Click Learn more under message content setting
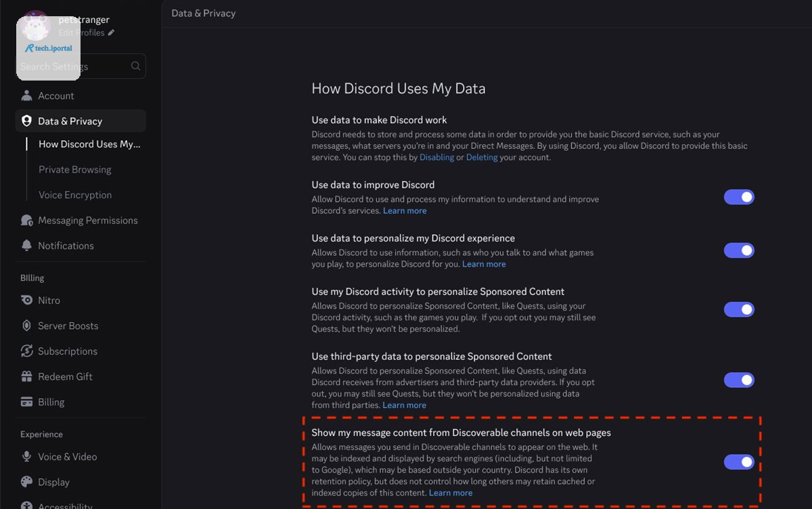The width and height of the screenshot is (812, 509). pyautogui.click(x=451, y=493)
